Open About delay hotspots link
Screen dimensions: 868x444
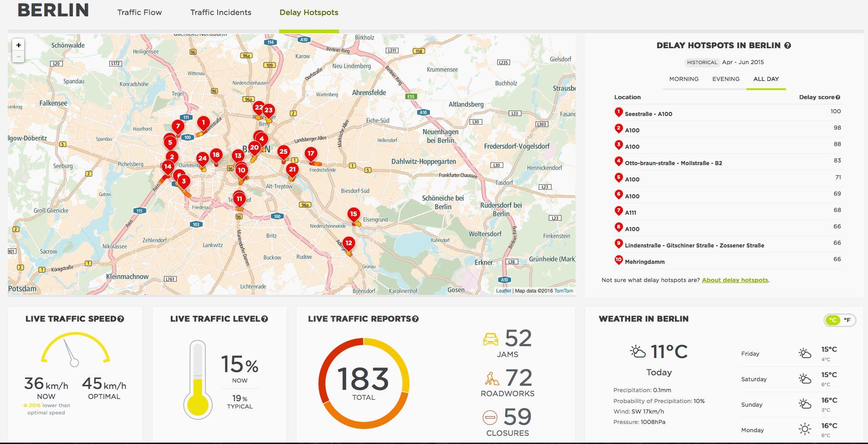(735, 280)
